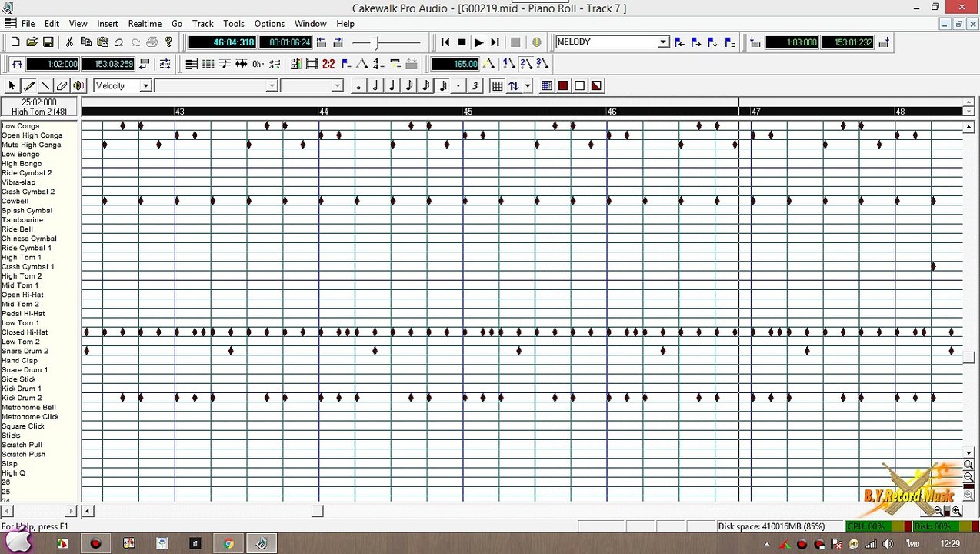The height and width of the screenshot is (554, 980).
Task: Toggle the Loop on/off button
Action: (17, 64)
